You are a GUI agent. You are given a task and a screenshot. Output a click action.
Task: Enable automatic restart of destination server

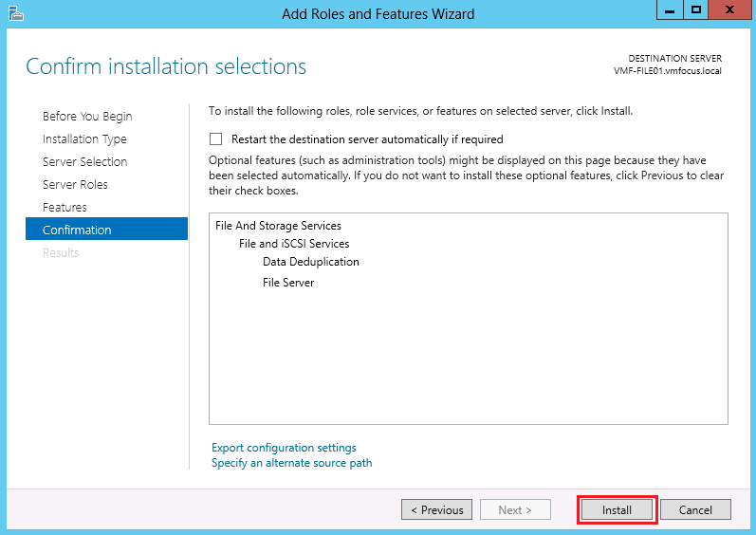[216, 138]
